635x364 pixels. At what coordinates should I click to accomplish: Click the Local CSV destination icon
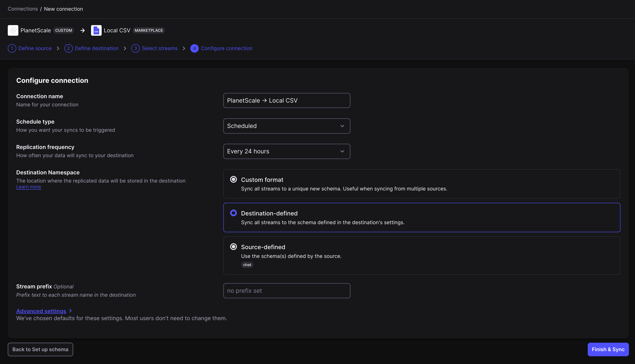point(96,30)
